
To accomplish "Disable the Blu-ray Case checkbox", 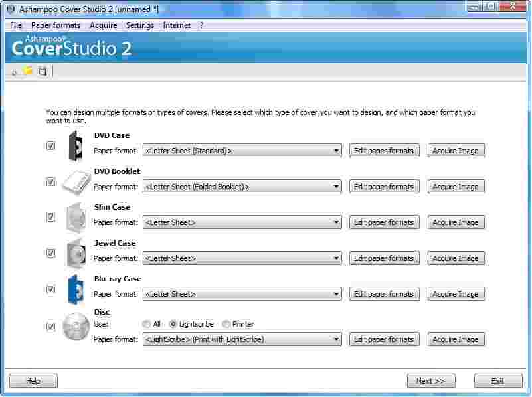I will pos(50,289).
